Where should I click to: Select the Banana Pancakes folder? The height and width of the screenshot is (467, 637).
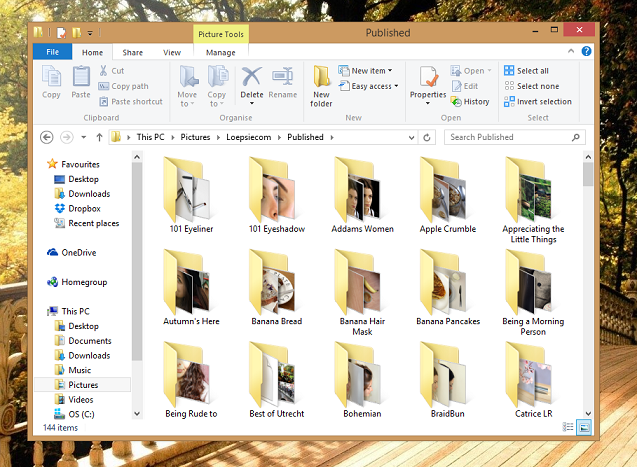pos(448,288)
